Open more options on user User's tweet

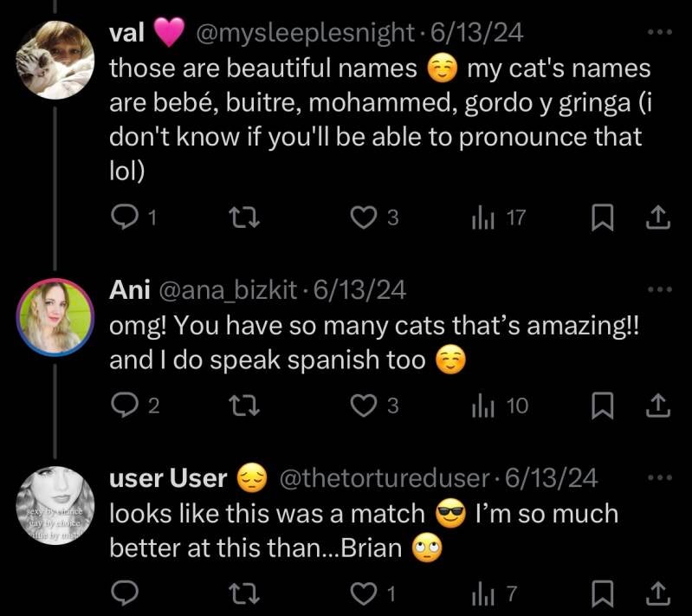click(659, 477)
